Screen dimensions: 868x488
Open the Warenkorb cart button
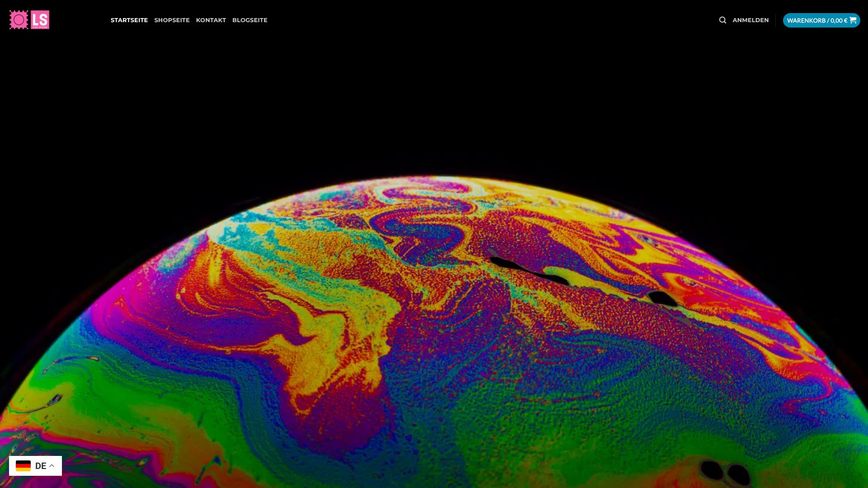coord(821,20)
